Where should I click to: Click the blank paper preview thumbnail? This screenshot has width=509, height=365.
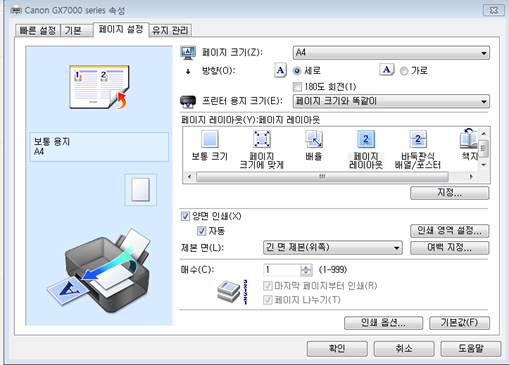click(140, 190)
